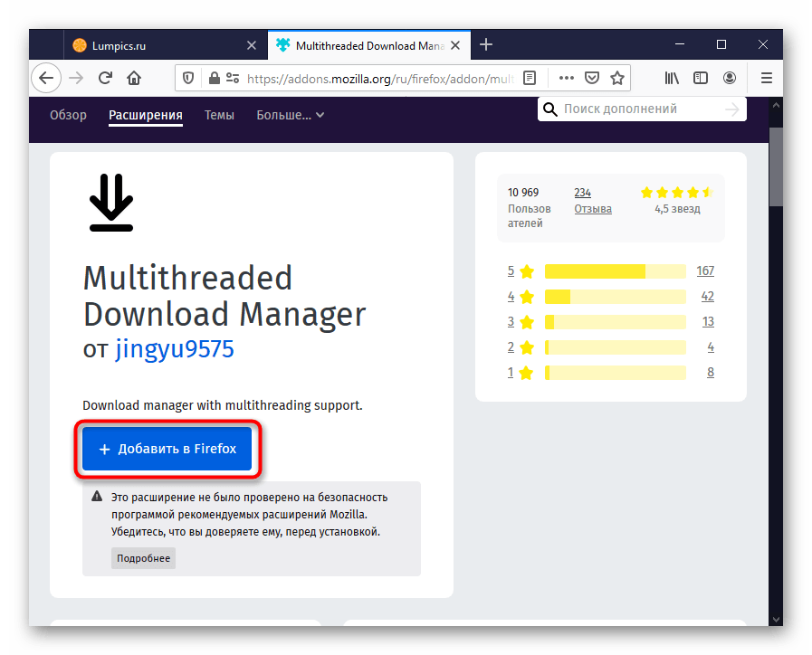
Task: Show the sidebars panel
Action: pos(700,78)
